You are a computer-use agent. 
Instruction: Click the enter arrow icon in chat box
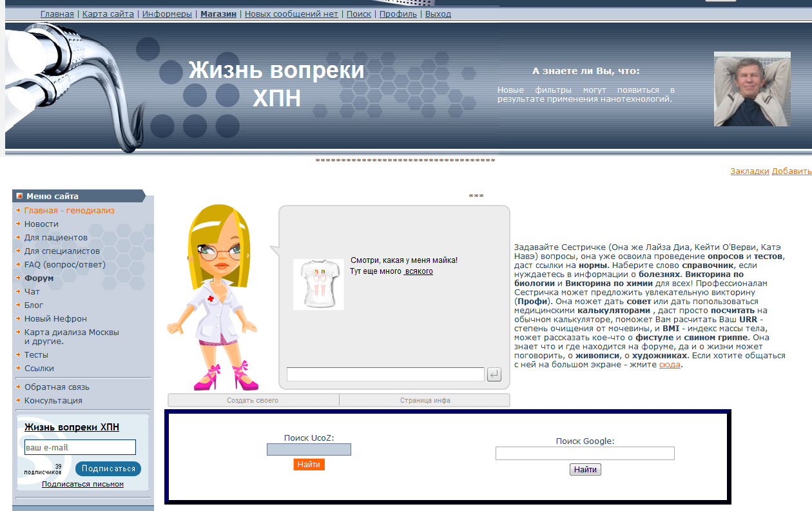[494, 374]
